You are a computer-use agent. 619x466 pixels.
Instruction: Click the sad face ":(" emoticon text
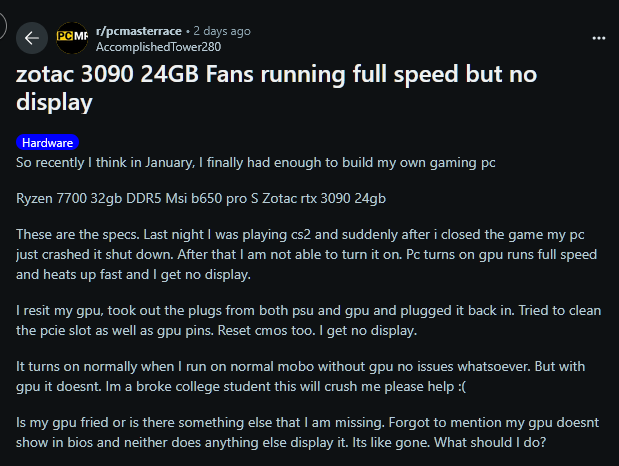click(462, 387)
